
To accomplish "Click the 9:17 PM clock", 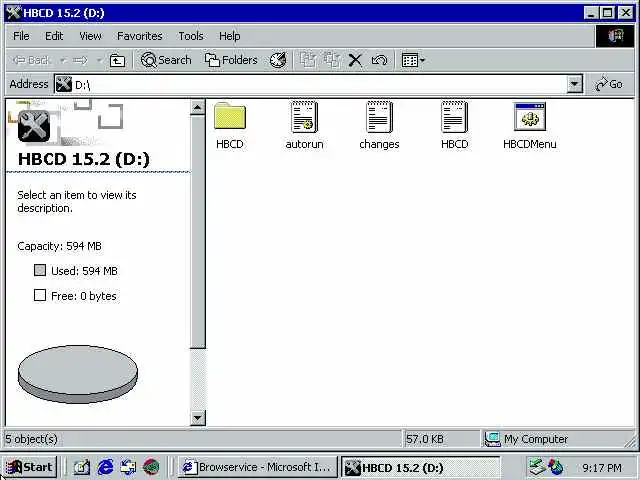I will point(602,468).
